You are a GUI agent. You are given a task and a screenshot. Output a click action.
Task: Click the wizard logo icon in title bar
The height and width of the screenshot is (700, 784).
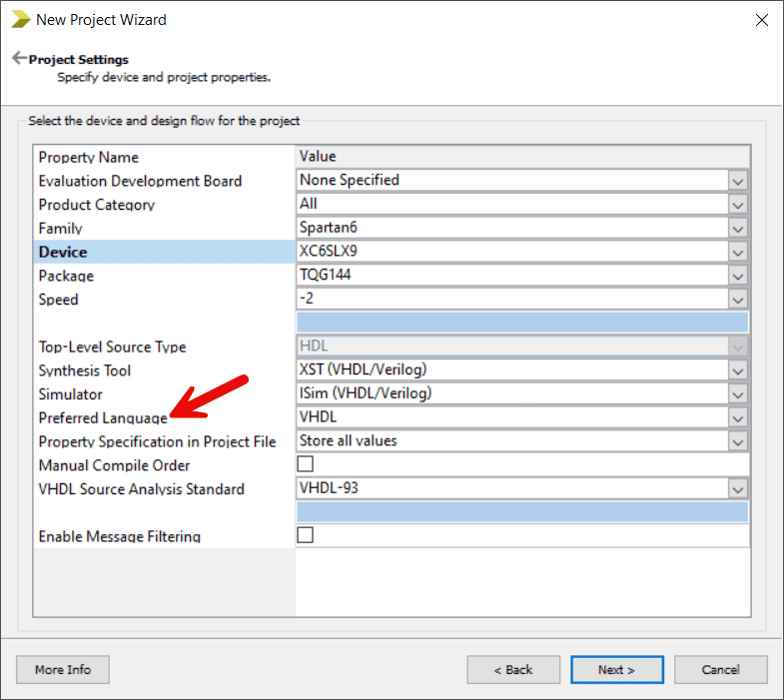[20, 19]
